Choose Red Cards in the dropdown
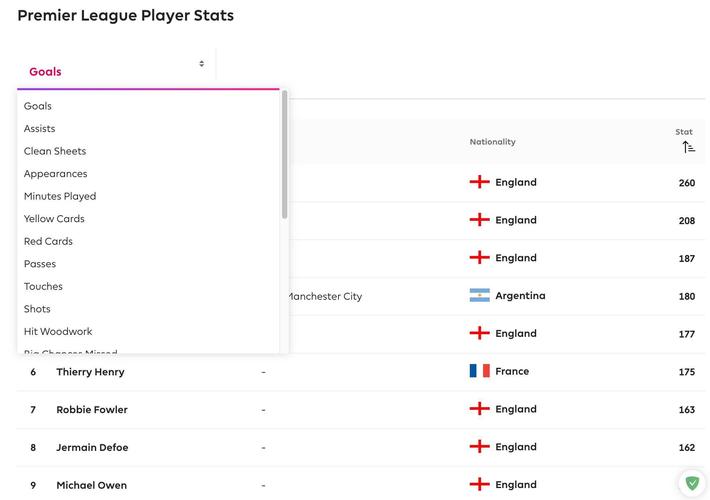 (48, 241)
